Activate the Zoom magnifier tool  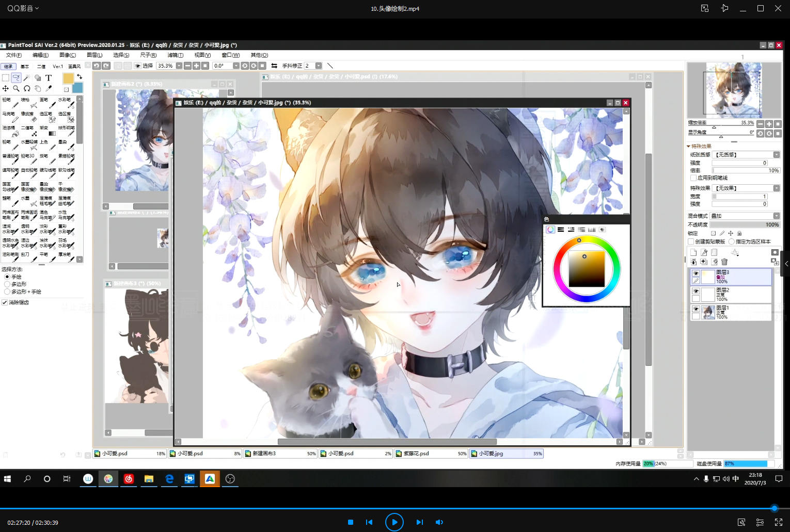click(16, 88)
